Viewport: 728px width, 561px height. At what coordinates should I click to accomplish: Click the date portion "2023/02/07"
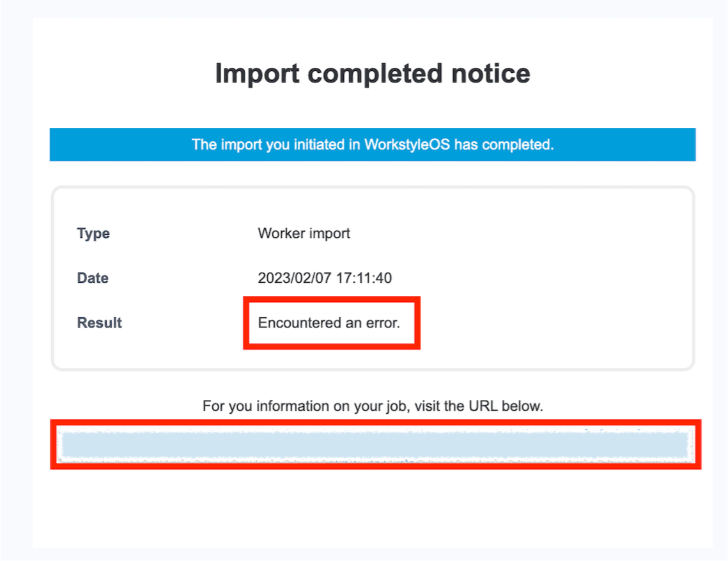coord(295,278)
